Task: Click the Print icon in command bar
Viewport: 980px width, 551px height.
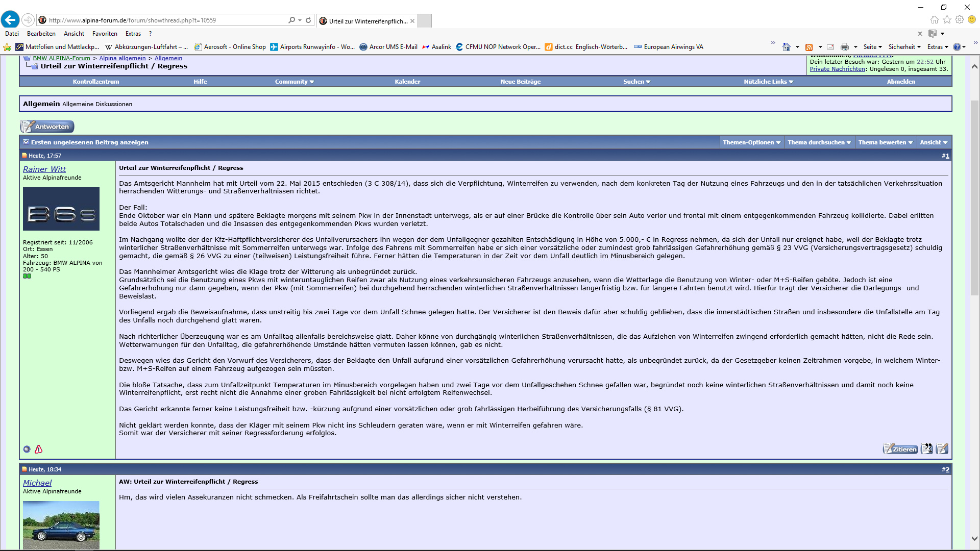Action: (x=845, y=47)
